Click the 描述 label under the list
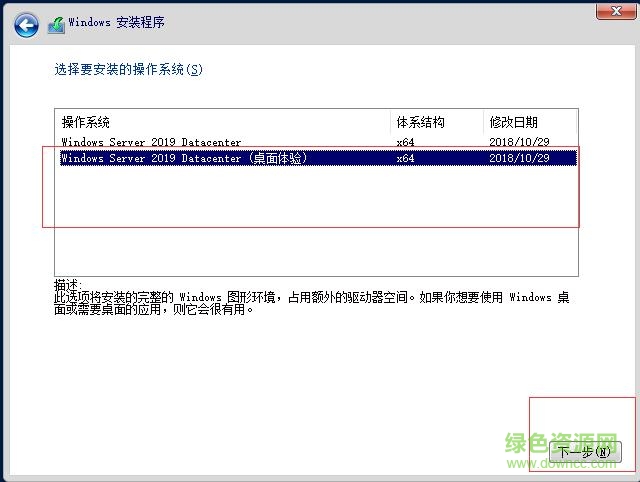 (68, 285)
